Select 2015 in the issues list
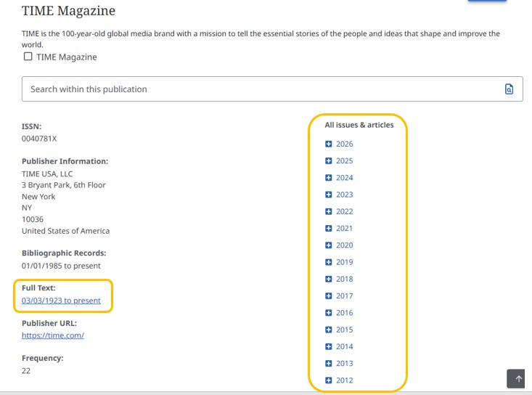The width and height of the screenshot is (532, 395). click(344, 330)
